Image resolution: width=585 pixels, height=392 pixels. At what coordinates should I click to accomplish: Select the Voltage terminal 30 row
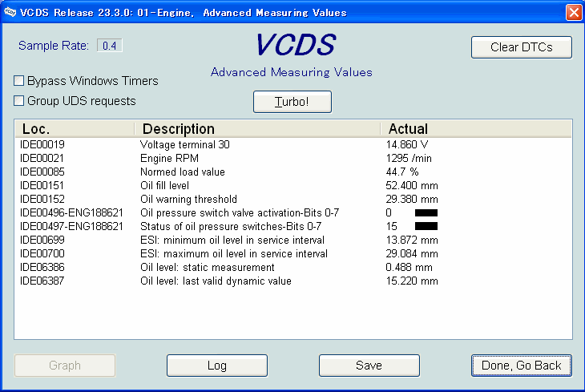tap(184, 145)
